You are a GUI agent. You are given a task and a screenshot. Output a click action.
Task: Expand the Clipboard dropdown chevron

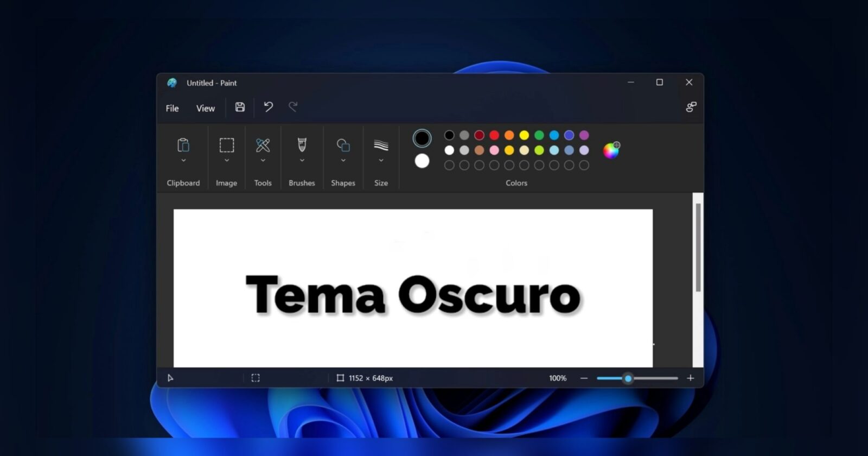tap(183, 160)
